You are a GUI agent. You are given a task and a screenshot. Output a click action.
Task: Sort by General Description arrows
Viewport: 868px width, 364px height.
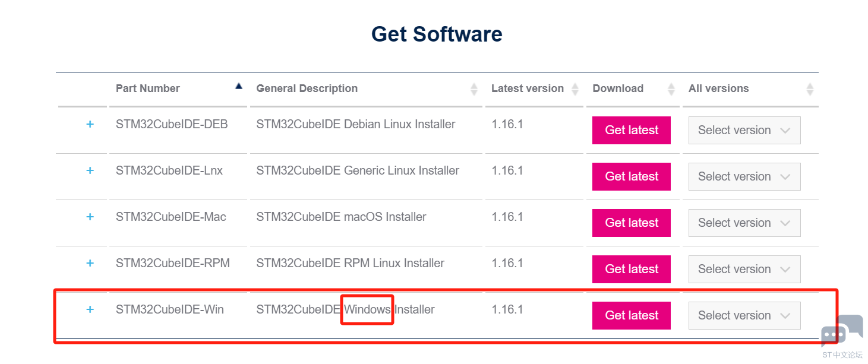pyautogui.click(x=474, y=89)
